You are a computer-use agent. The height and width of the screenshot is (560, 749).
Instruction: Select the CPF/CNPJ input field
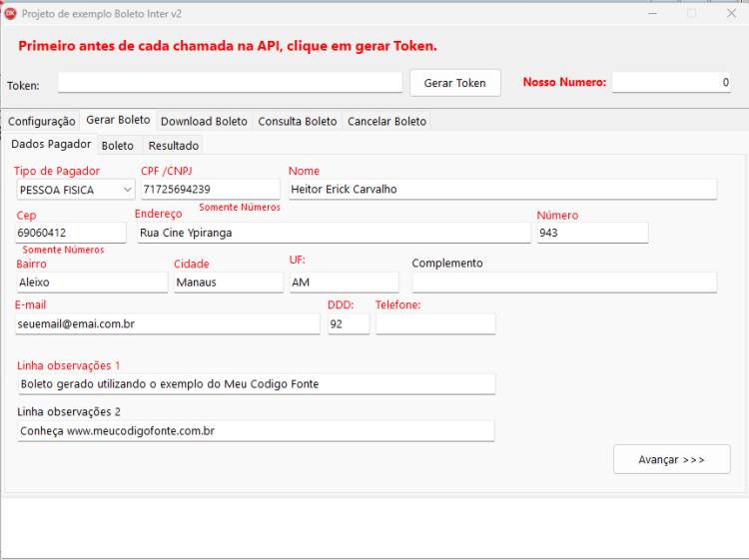point(210,189)
